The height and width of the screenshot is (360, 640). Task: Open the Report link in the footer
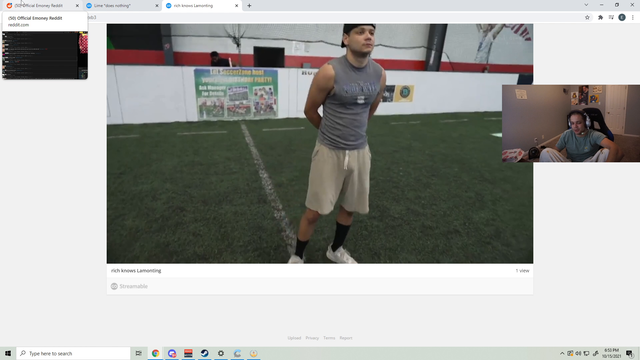[346, 338]
